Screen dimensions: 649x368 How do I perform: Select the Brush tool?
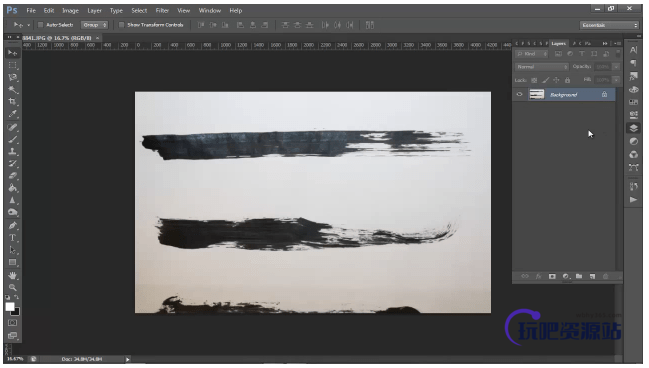[12, 140]
